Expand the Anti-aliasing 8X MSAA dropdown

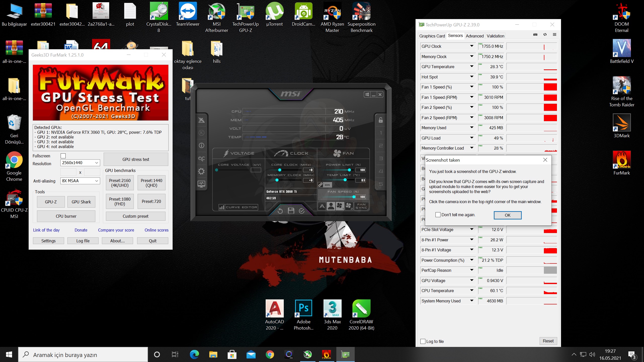tap(80, 181)
